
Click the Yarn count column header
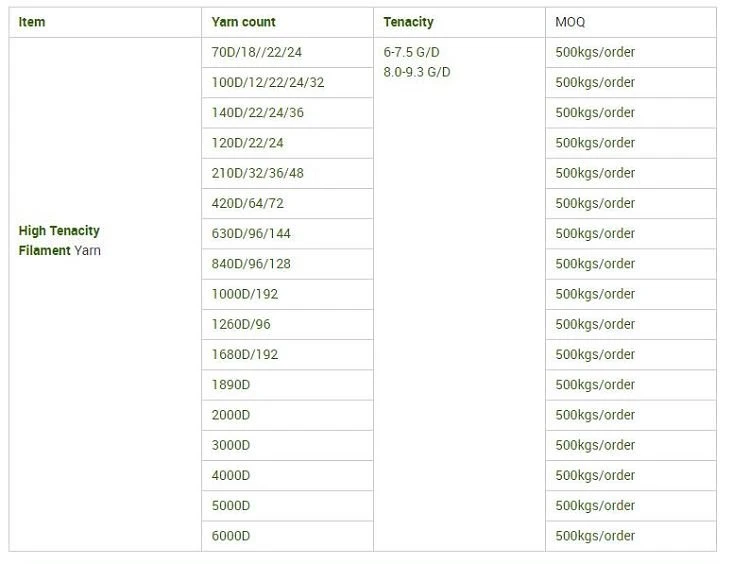coord(287,22)
